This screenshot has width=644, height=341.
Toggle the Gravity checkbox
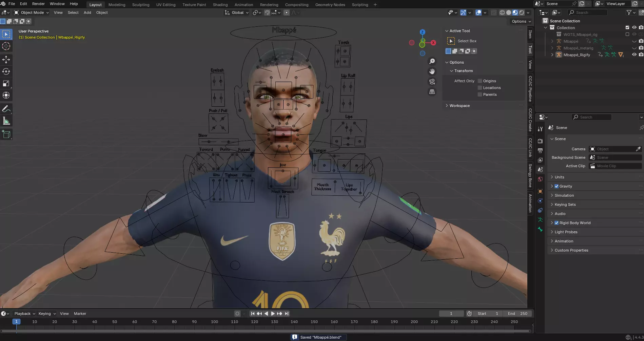557,186
